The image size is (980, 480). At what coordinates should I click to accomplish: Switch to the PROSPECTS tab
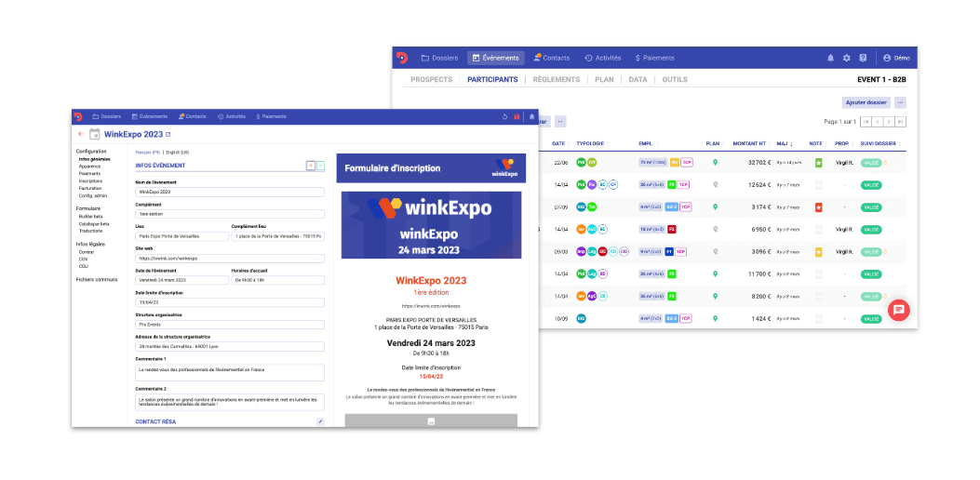431,79
